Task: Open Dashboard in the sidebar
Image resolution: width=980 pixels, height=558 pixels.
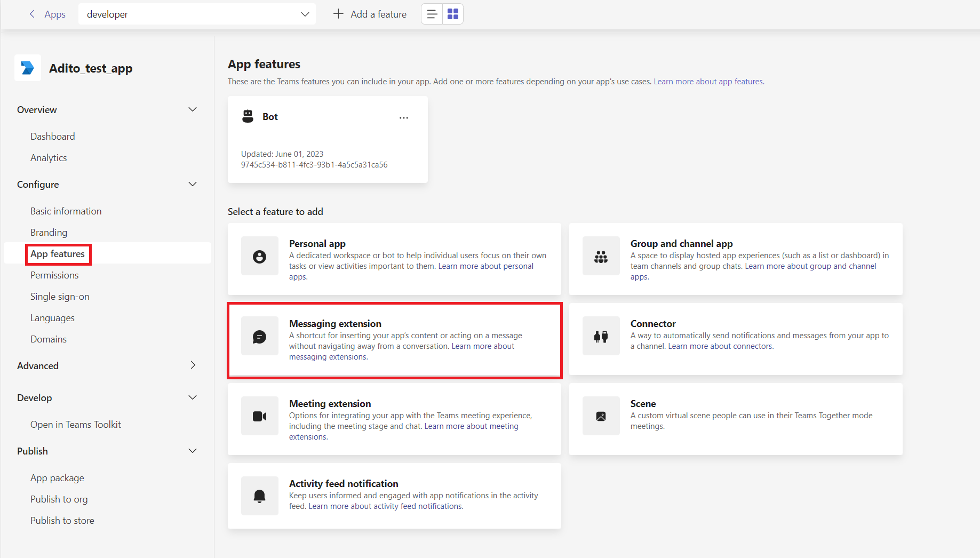Action: coord(53,137)
